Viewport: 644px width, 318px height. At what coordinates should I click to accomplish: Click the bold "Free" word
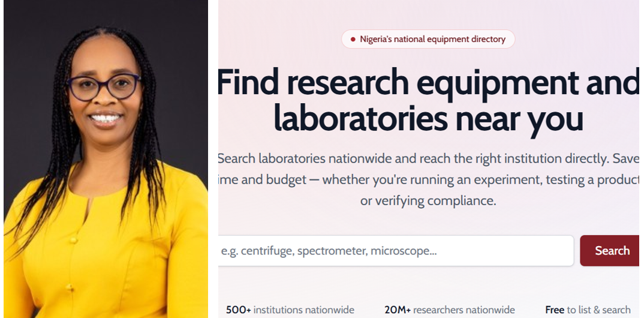point(555,310)
